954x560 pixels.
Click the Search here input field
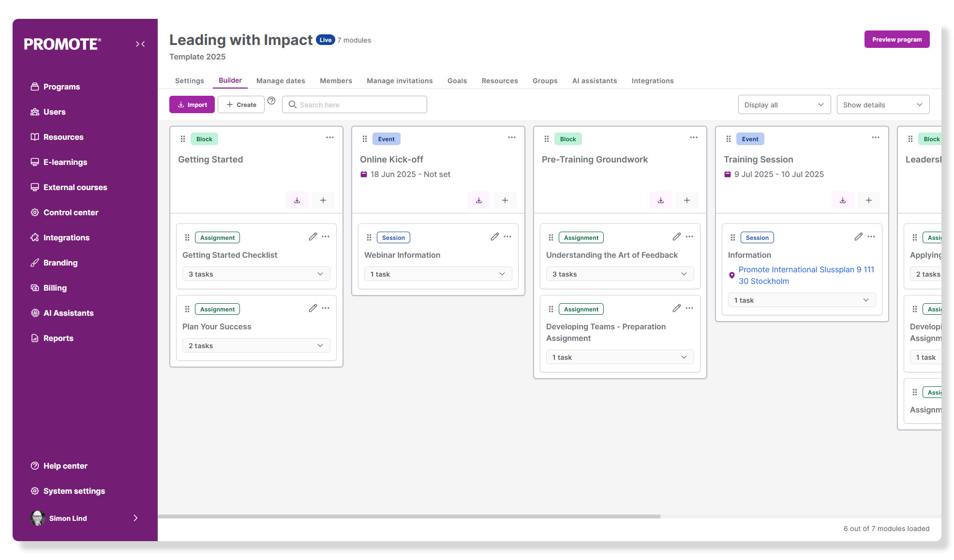tap(355, 104)
